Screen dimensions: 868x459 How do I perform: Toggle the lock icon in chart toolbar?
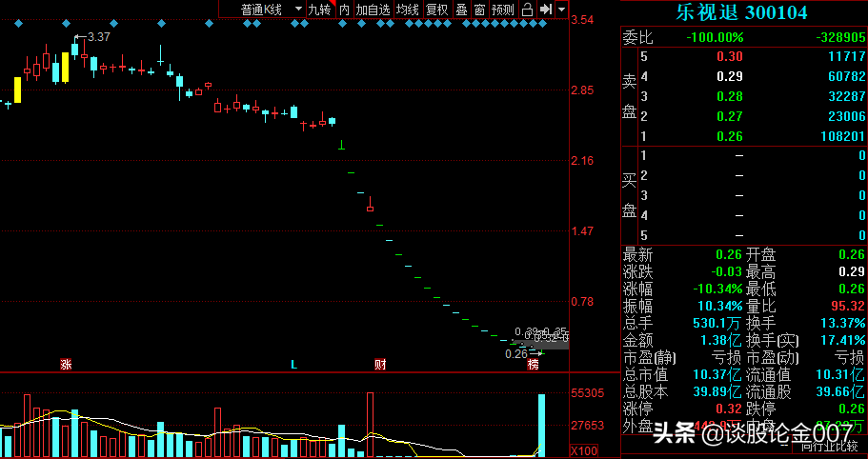coord(527,10)
